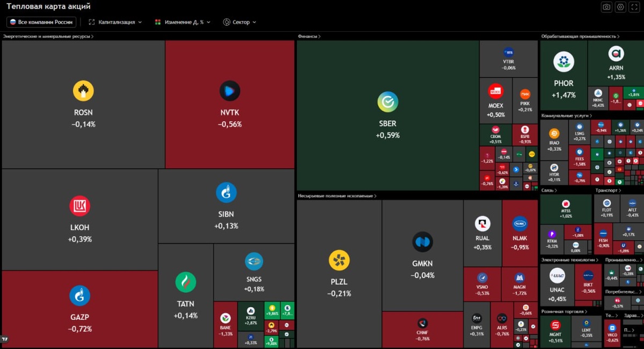Expand the 'Изменение Д, %' color dropdown
Viewport: 644px width, 349px height.
pyautogui.click(x=182, y=22)
